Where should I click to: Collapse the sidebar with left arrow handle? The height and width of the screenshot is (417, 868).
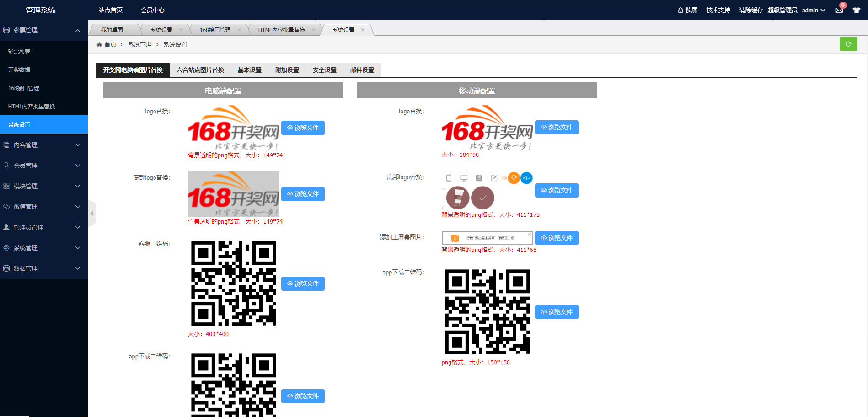pyautogui.click(x=92, y=213)
